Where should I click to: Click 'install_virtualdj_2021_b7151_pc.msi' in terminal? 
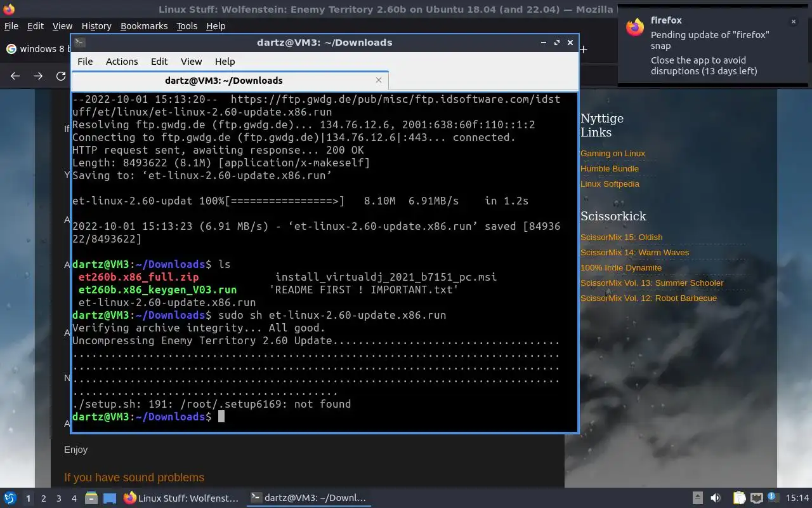[x=386, y=277]
